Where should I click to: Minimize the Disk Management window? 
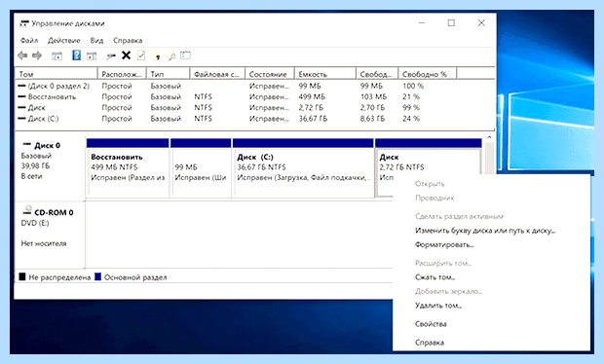pos(422,23)
